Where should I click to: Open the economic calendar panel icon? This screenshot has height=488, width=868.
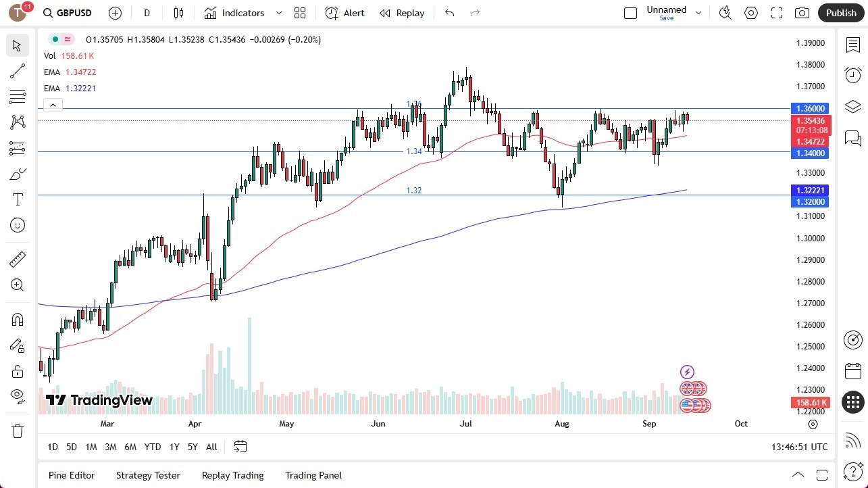(852, 370)
